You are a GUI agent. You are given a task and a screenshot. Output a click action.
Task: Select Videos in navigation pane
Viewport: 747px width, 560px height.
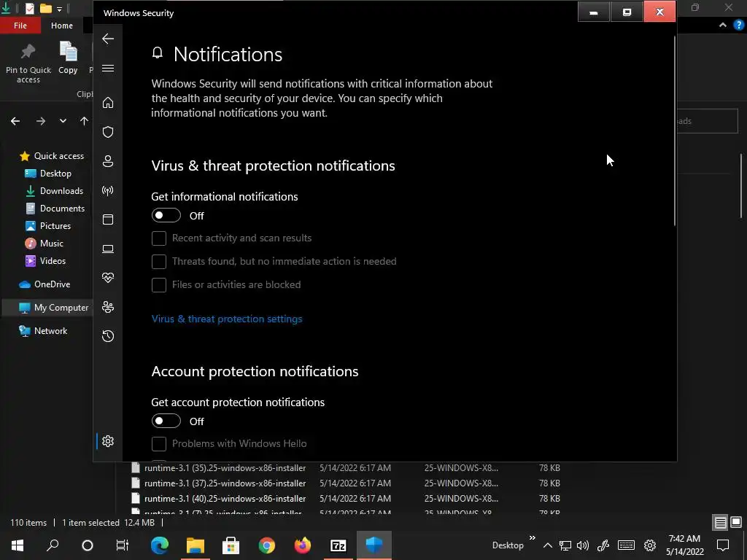point(45,261)
